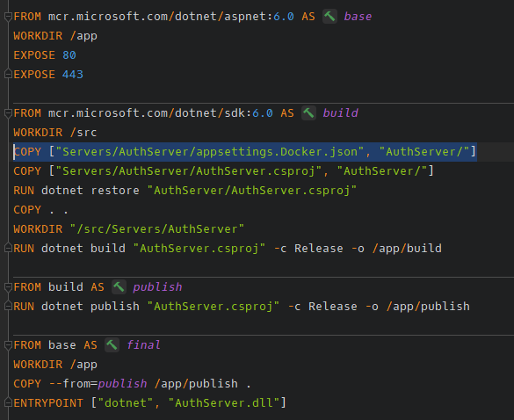This screenshot has width=514, height=420.
Task: Click fold end marker at dotnet build line
Action: [8, 248]
